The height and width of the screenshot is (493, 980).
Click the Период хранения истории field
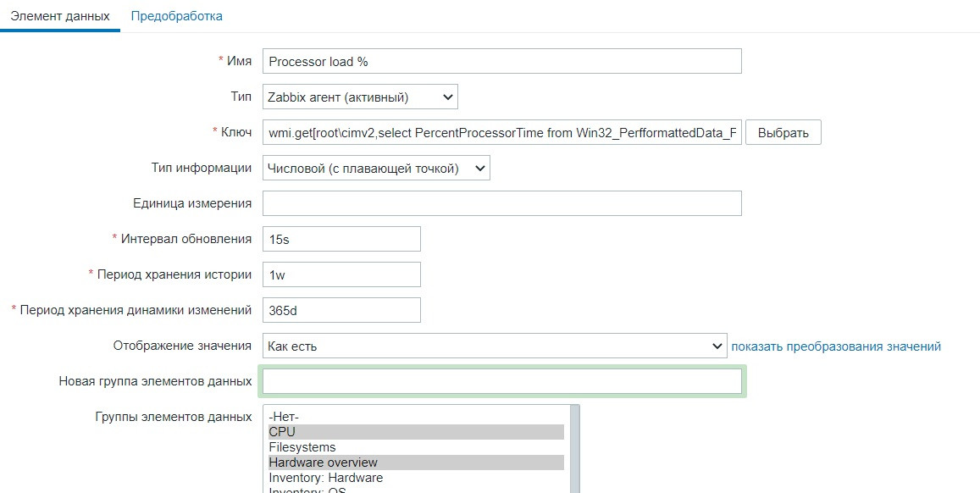tap(341, 274)
